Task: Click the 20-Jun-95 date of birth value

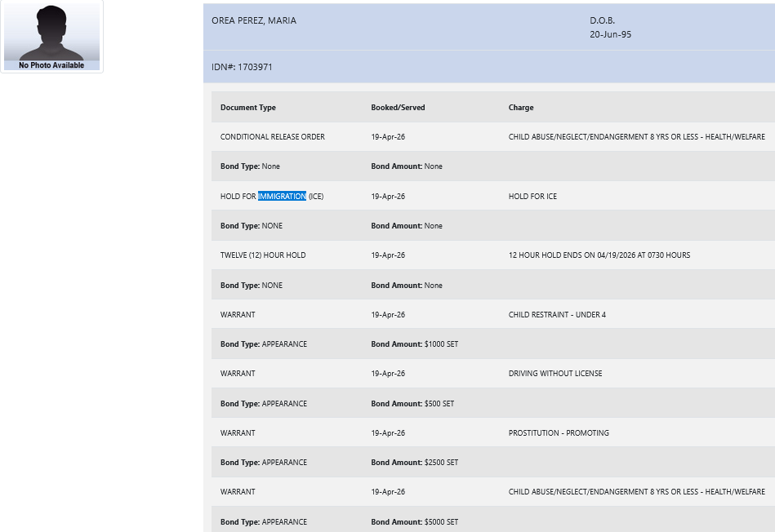Action: pos(610,34)
